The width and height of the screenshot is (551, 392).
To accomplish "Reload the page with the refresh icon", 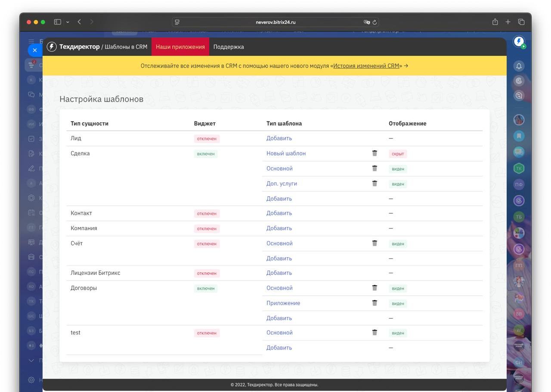I will click(375, 22).
